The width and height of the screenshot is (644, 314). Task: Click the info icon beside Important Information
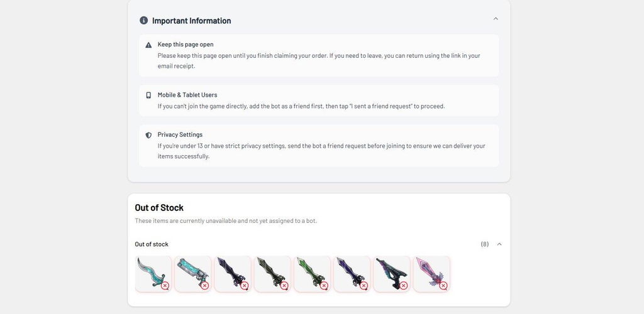coord(144,21)
